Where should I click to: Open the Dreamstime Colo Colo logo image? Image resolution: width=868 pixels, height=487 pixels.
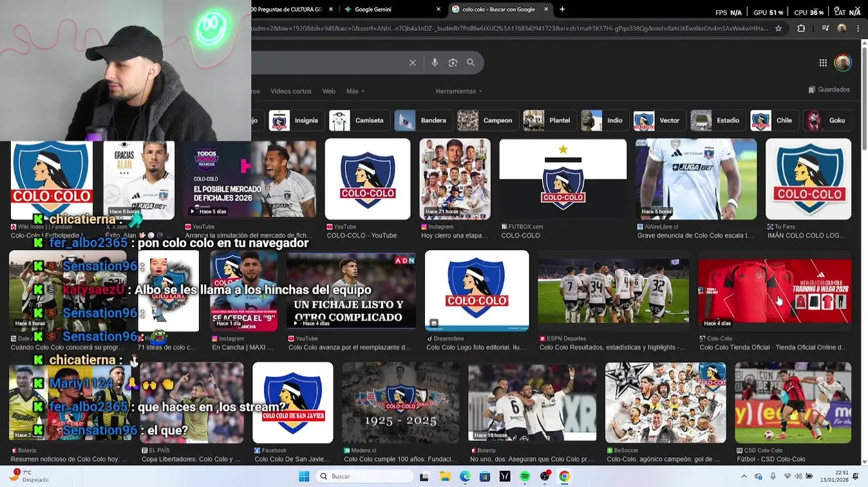[x=477, y=291]
